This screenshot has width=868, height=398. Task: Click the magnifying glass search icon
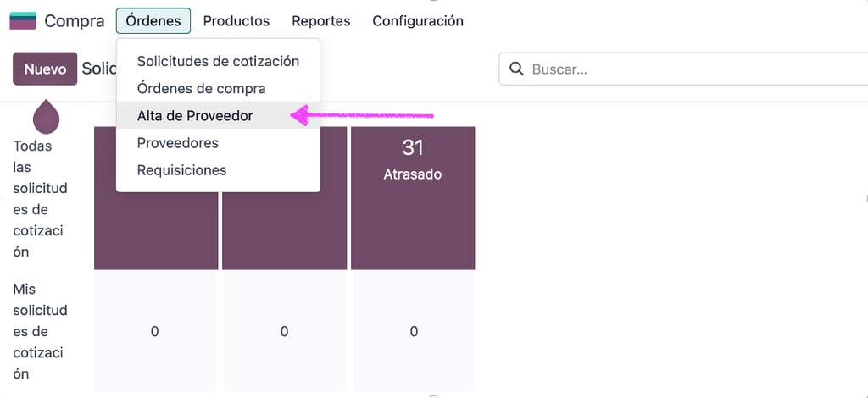tap(516, 69)
